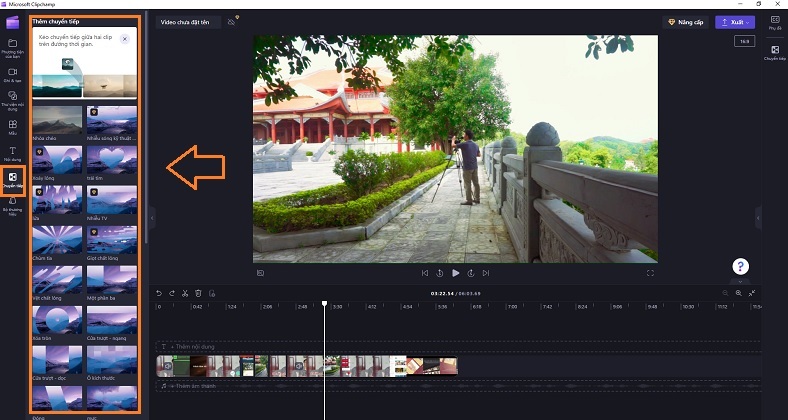Click the timeline playhead handle
The height and width of the screenshot is (420, 788).
[x=325, y=303]
